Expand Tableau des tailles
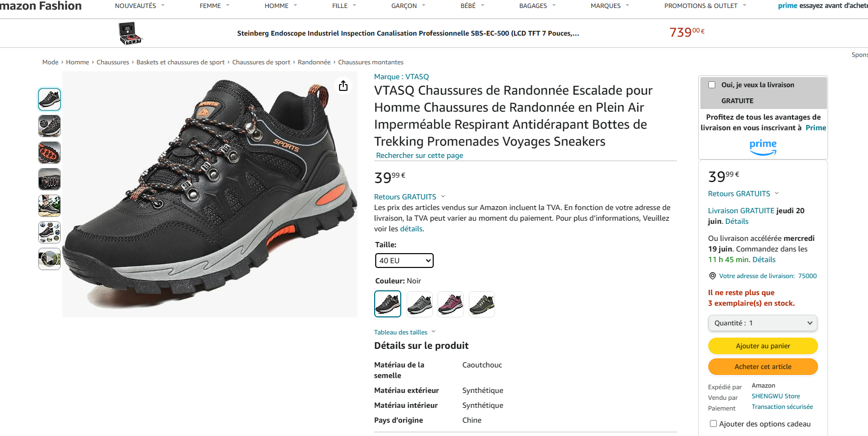The width and height of the screenshot is (868, 436). (404, 332)
